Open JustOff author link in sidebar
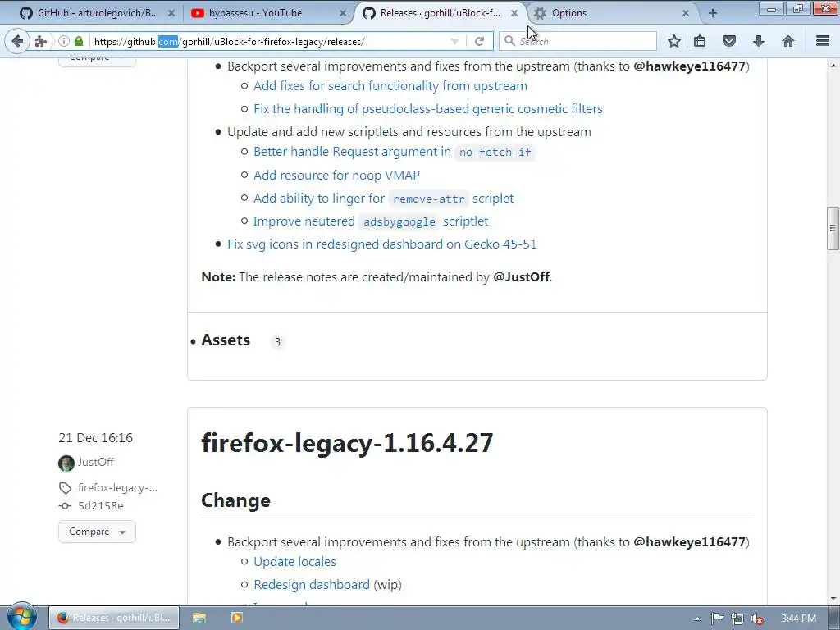The width and height of the screenshot is (840, 630). (95, 462)
